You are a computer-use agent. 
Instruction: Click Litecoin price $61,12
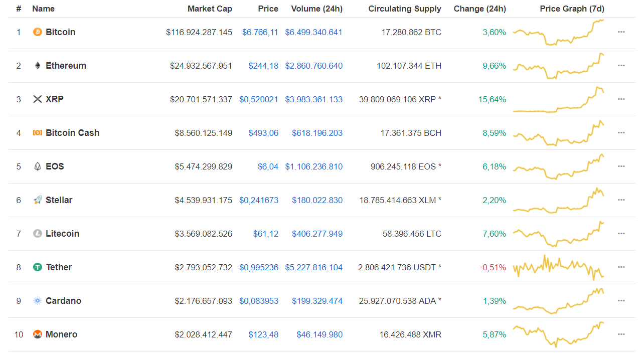[266, 234]
